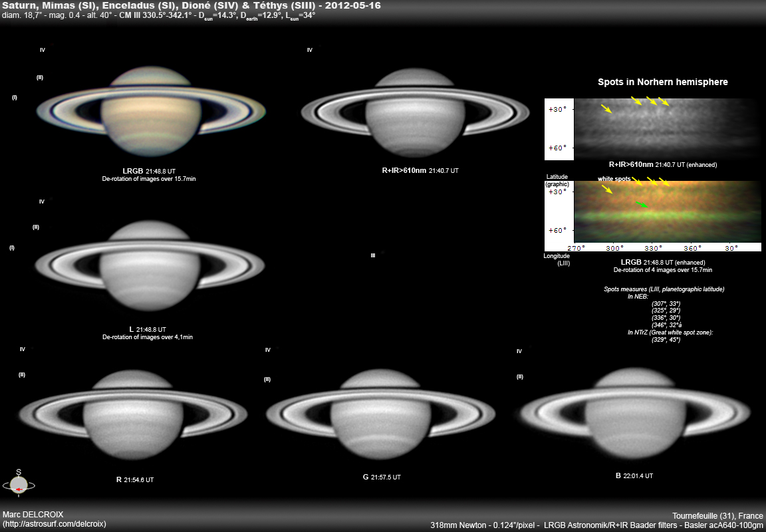Click the 'Spots in Norhern hemisphere' heading

coord(663,82)
